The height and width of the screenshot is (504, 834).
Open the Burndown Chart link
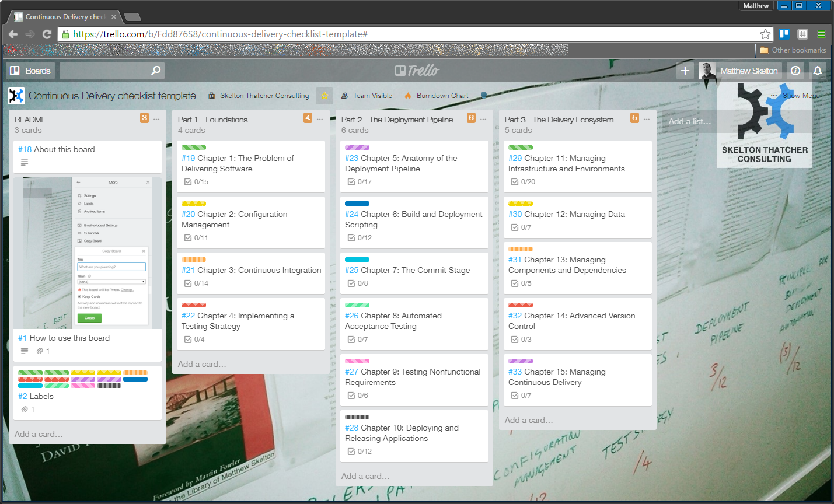(x=442, y=96)
